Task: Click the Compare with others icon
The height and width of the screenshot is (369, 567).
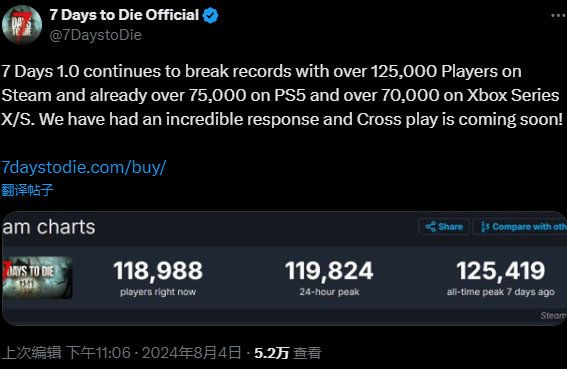Action: click(485, 227)
